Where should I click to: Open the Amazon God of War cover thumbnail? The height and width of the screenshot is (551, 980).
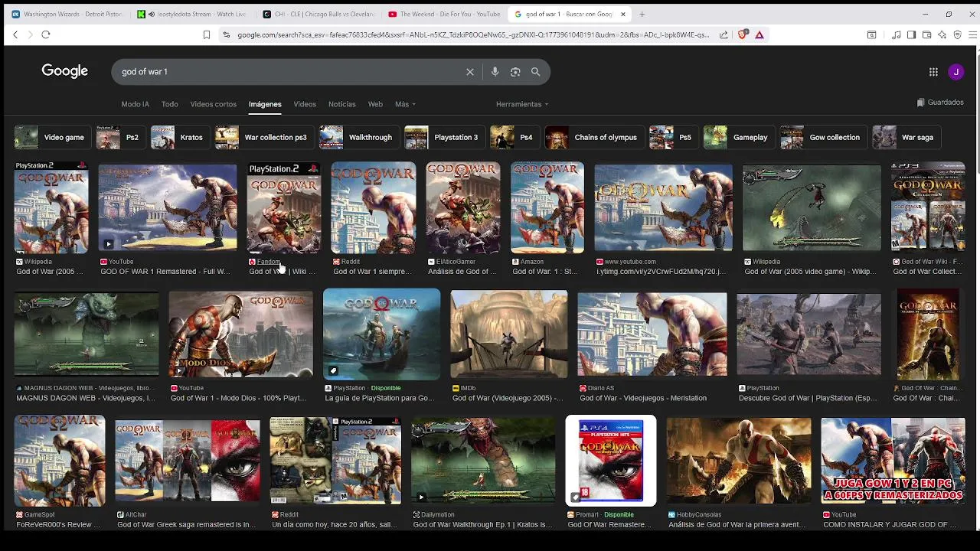547,207
